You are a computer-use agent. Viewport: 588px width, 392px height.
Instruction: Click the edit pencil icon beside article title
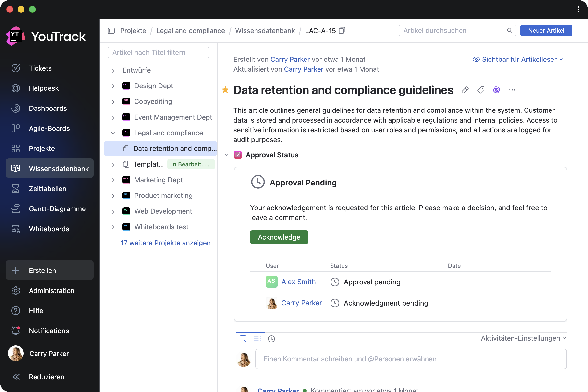[x=465, y=90]
